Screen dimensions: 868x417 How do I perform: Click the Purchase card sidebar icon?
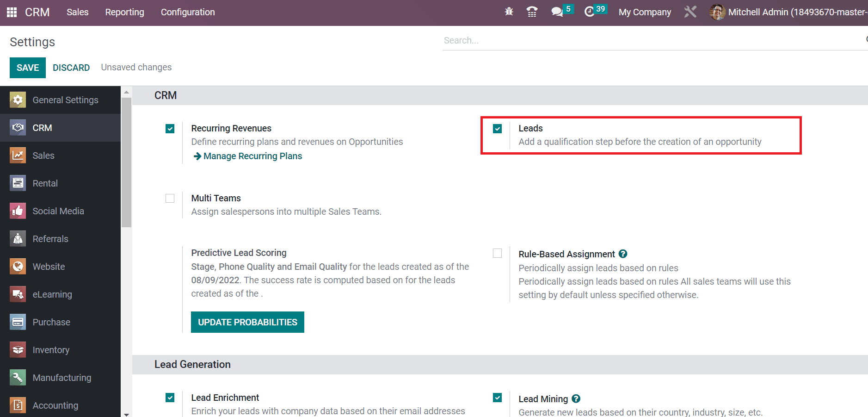(18, 322)
